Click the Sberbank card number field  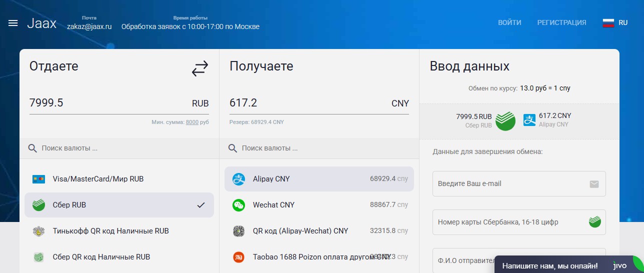pos(519,222)
